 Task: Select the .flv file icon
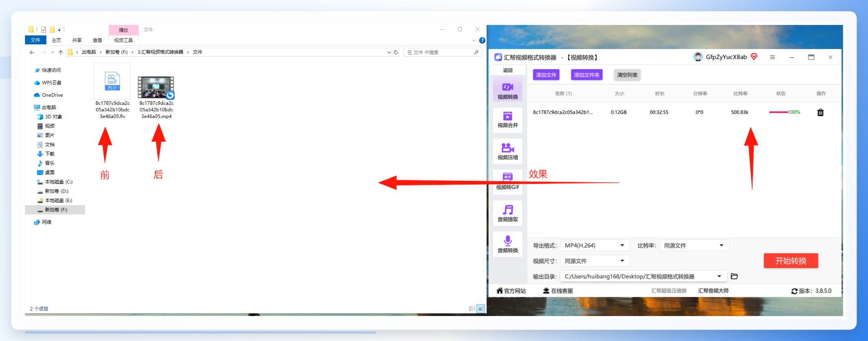pos(112,81)
